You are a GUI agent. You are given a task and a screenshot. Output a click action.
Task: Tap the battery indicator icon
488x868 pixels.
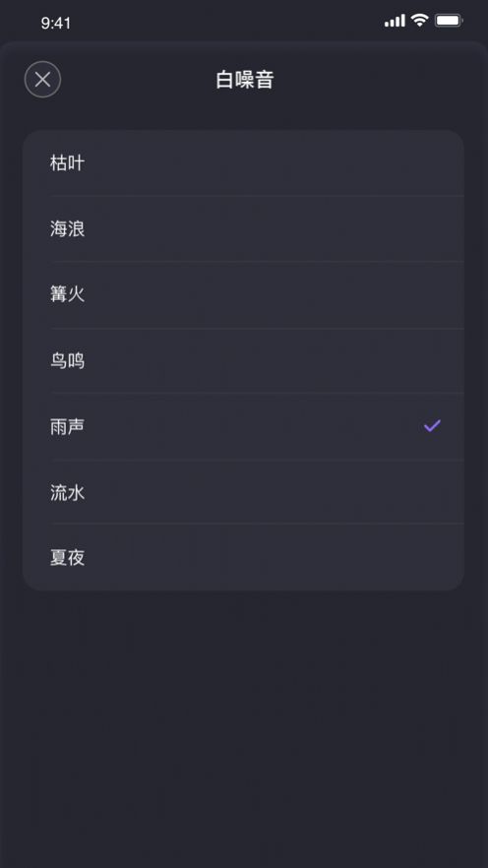[449, 21]
